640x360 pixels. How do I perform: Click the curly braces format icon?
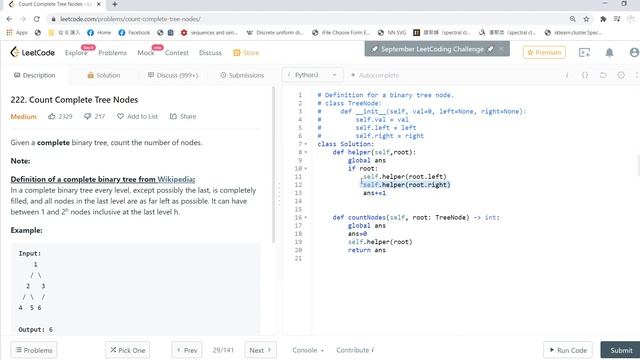pos(585,75)
